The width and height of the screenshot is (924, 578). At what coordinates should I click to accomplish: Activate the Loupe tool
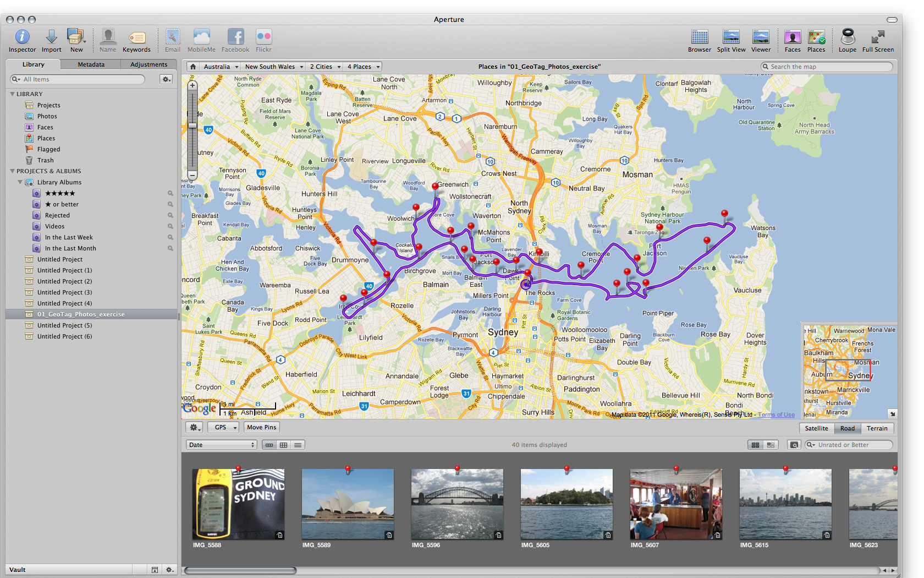tap(848, 37)
